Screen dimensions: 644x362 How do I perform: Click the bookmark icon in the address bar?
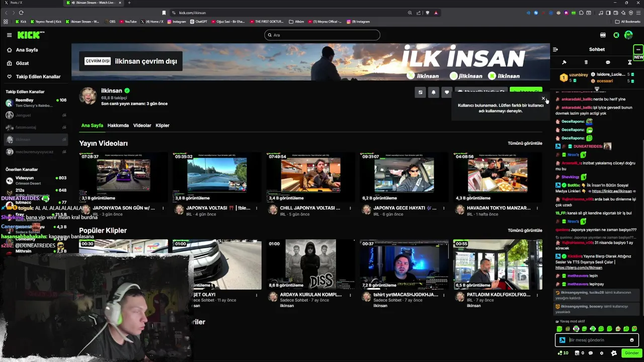point(164,13)
